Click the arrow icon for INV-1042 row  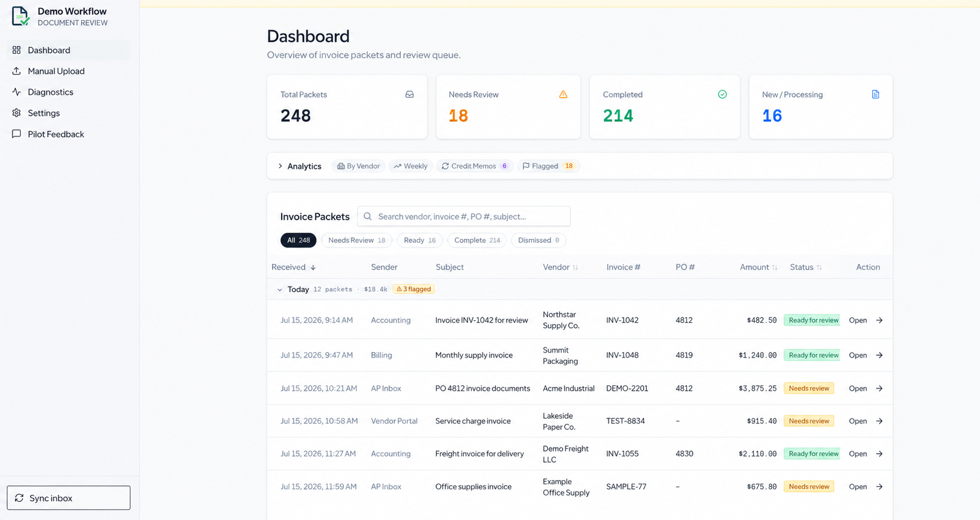(879, 320)
